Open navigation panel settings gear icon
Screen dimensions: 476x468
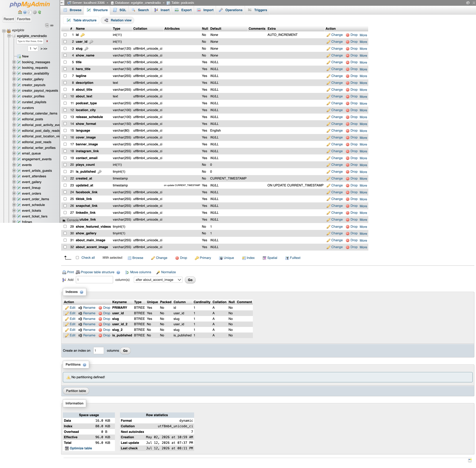[x=35, y=12]
